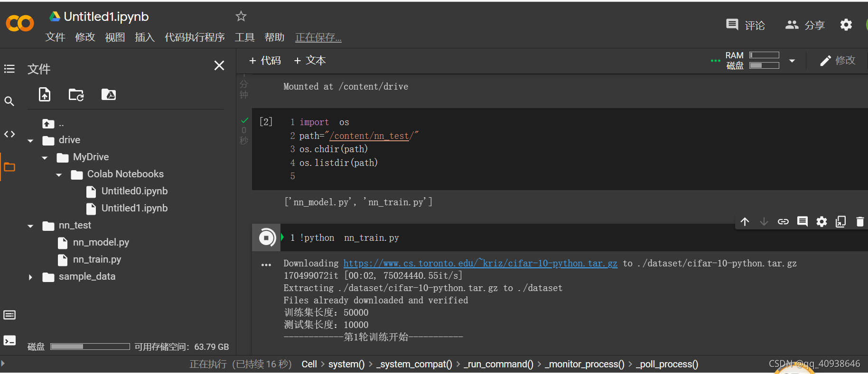Add a new text cell (+ 文本)
The height and width of the screenshot is (374, 868).
pyautogui.click(x=309, y=61)
